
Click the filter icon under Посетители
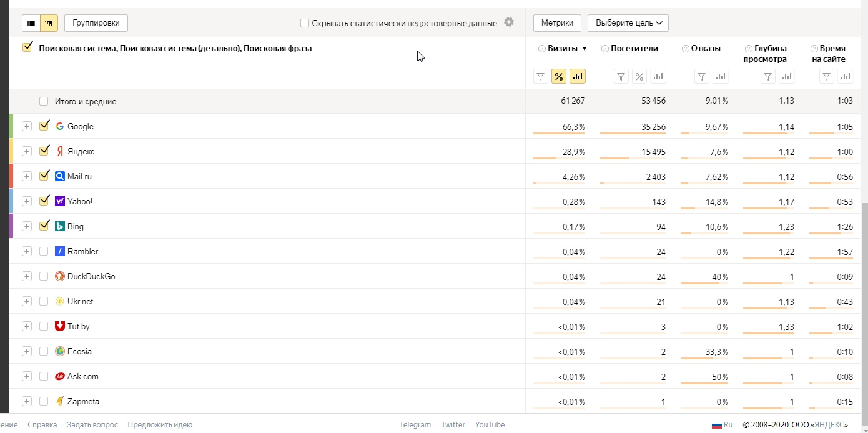pyautogui.click(x=621, y=77)
